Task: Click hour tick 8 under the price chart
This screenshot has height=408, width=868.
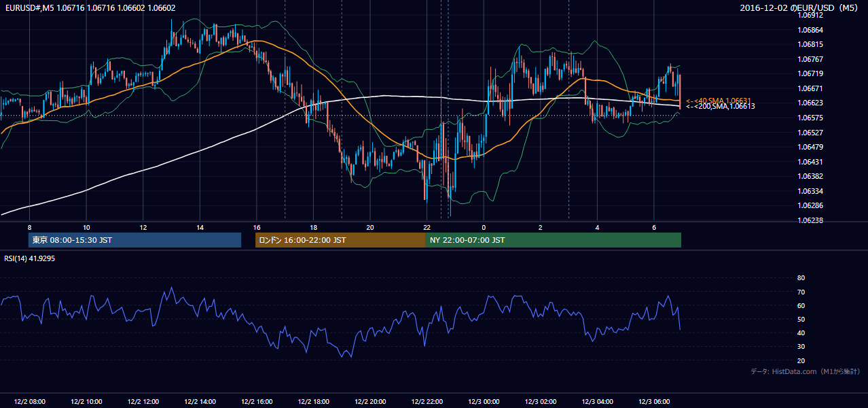Action: (29, 227)
